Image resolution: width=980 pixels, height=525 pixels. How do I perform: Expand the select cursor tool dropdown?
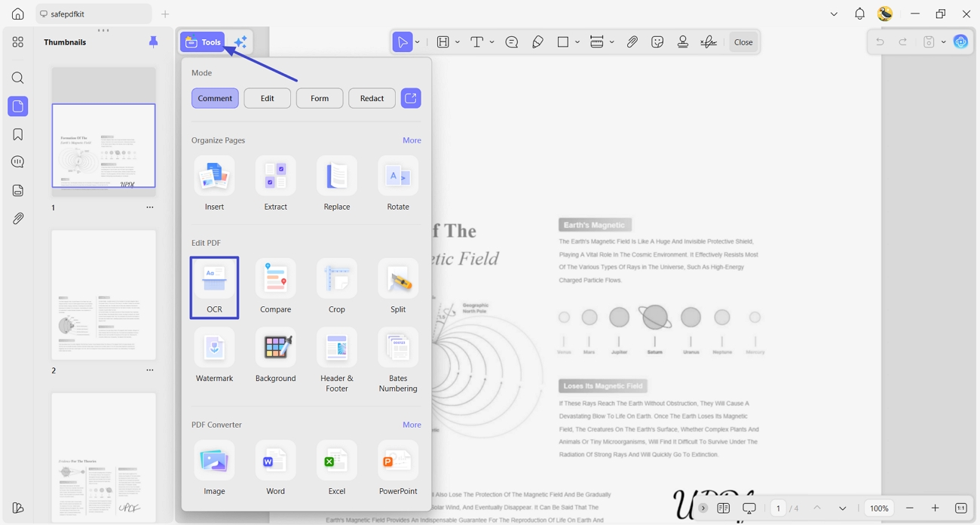coord(418,42)
